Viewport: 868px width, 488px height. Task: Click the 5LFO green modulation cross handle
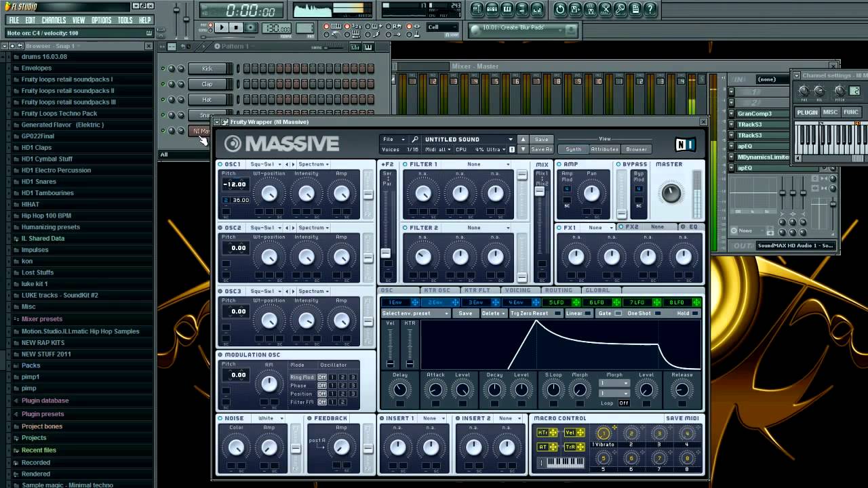(x=576, y=302)
